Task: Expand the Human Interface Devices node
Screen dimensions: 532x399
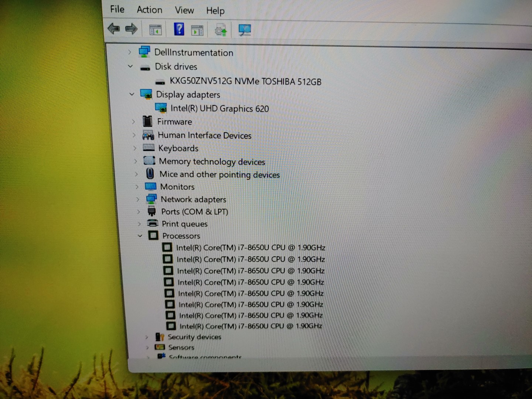Action: tap(134, 135)
